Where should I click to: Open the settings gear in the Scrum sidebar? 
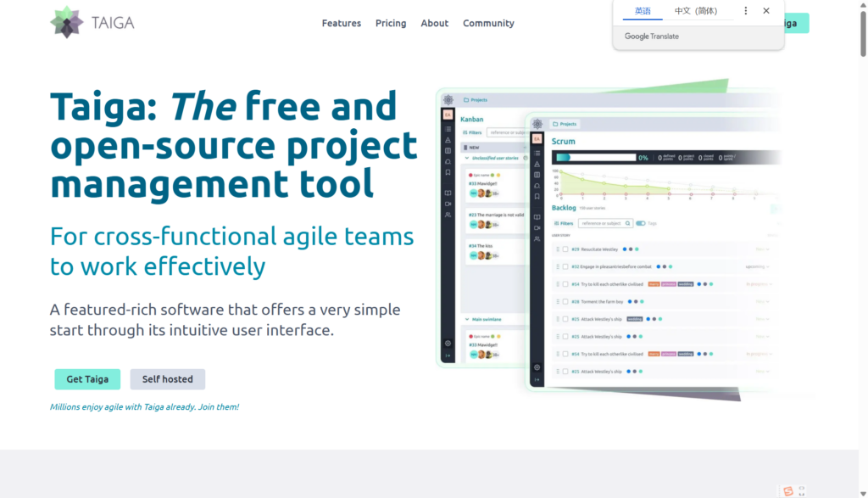537,367
